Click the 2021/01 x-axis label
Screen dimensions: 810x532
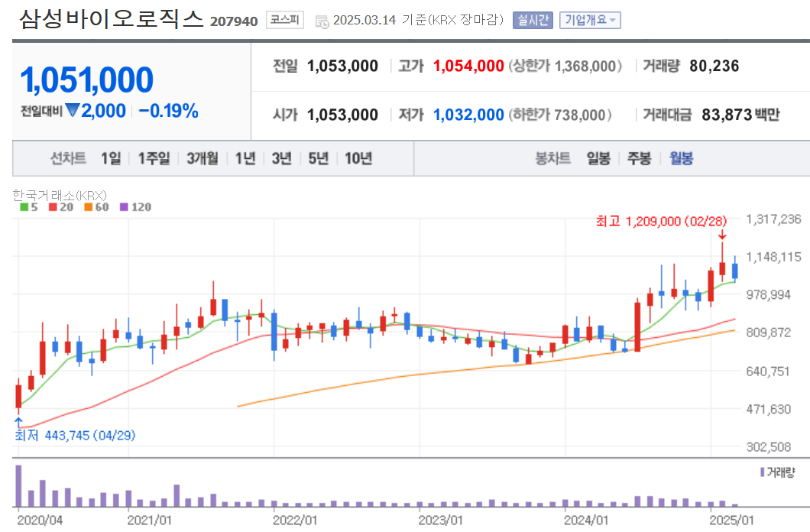[149, 520]
